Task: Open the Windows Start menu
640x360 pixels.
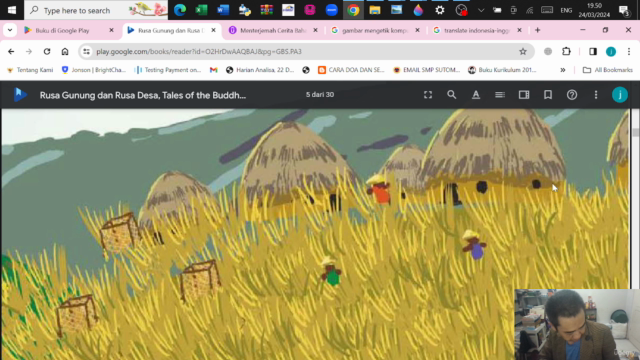Action: click(x=12, y=10)
